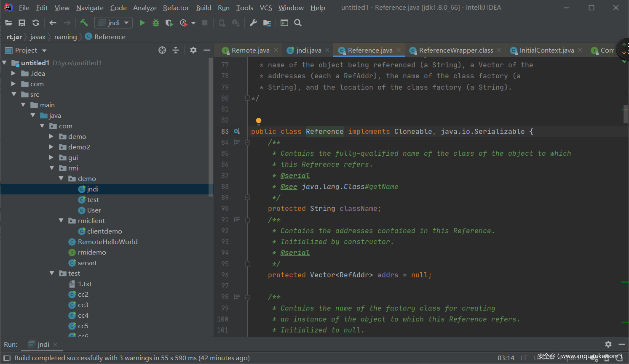The image size is (629, 364).
Task: Toggle fold on the Reference class Javadoc at line 84
Action: click(x=248, y=143)
